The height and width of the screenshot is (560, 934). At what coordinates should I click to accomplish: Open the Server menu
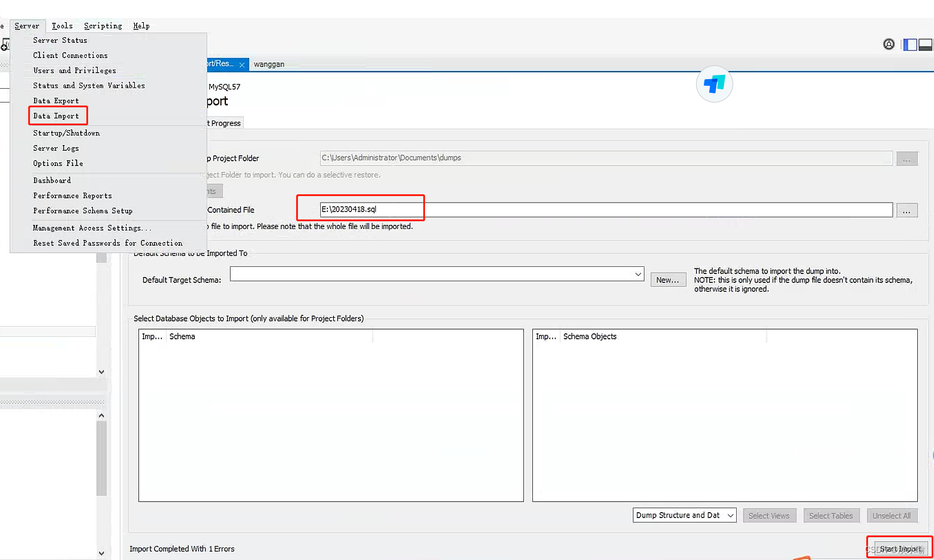(27, 26)
